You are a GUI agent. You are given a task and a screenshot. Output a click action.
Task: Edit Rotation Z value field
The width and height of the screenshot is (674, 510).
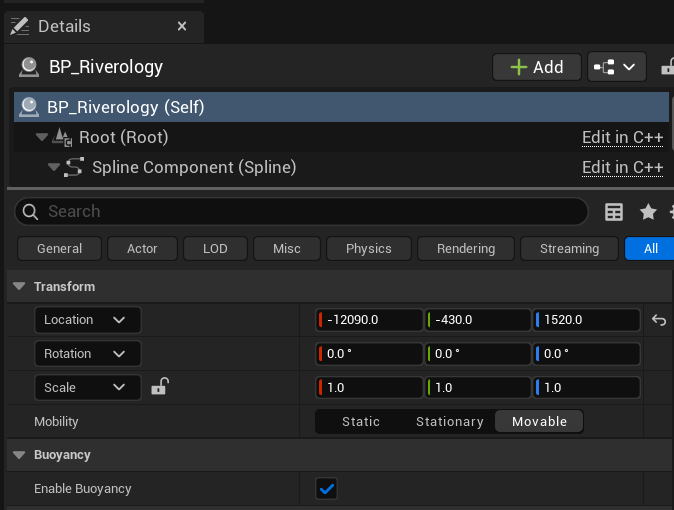pyautogui.click(x=586, y=354)
